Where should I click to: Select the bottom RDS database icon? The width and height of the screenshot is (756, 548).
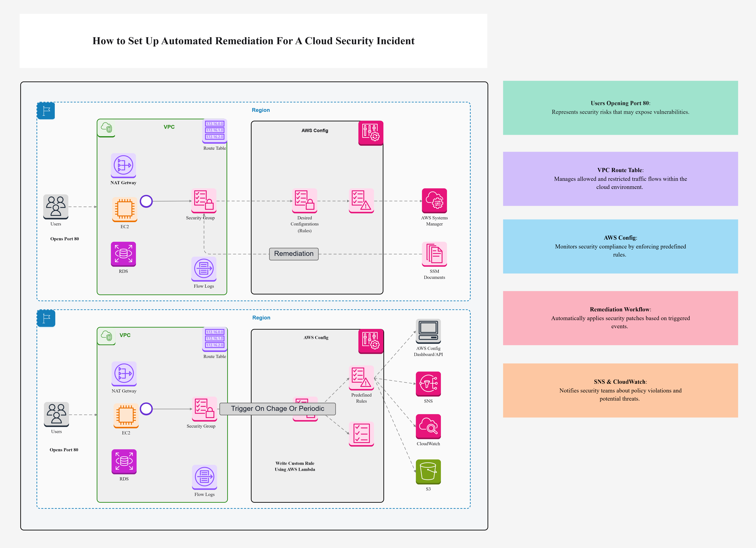124,462
